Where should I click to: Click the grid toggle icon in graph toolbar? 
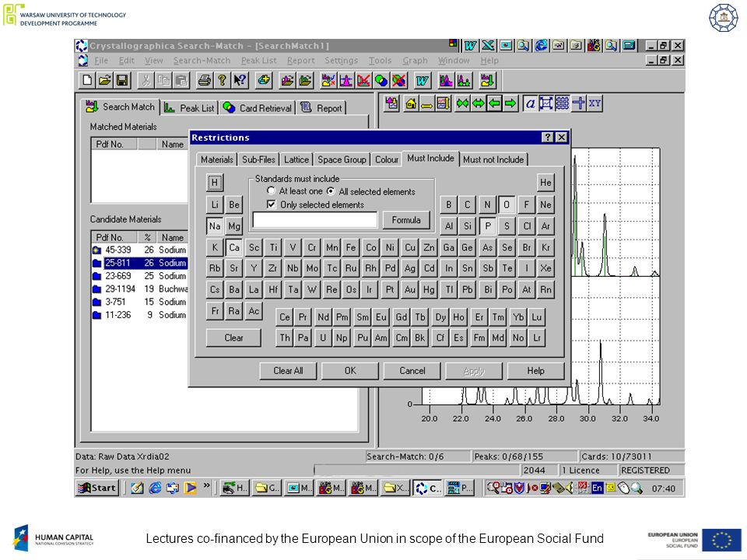coord(562,103)
